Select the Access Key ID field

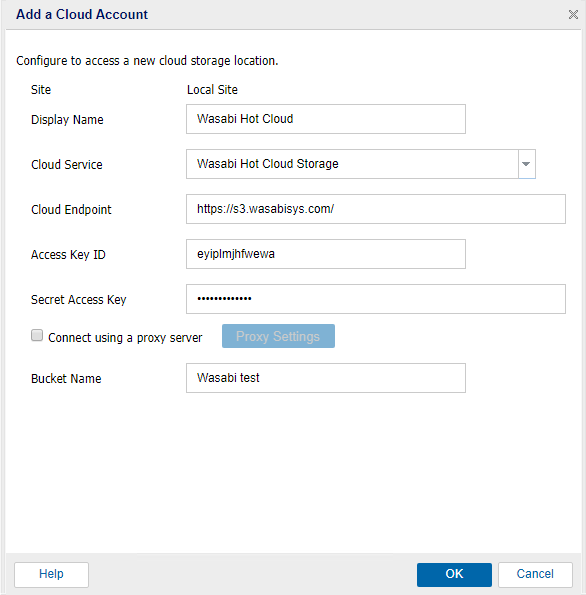coord(326,254)
